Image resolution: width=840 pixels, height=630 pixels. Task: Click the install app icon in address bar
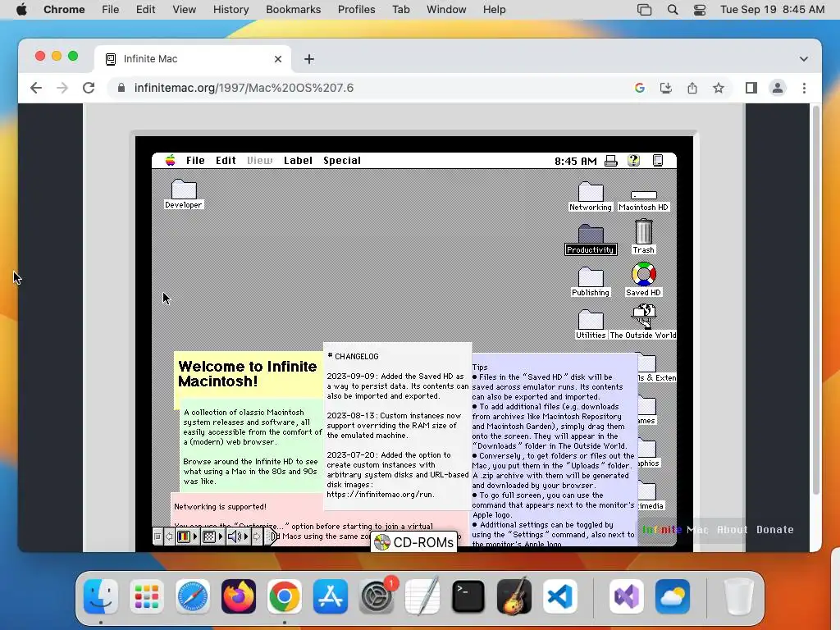(x=666, y=88)
